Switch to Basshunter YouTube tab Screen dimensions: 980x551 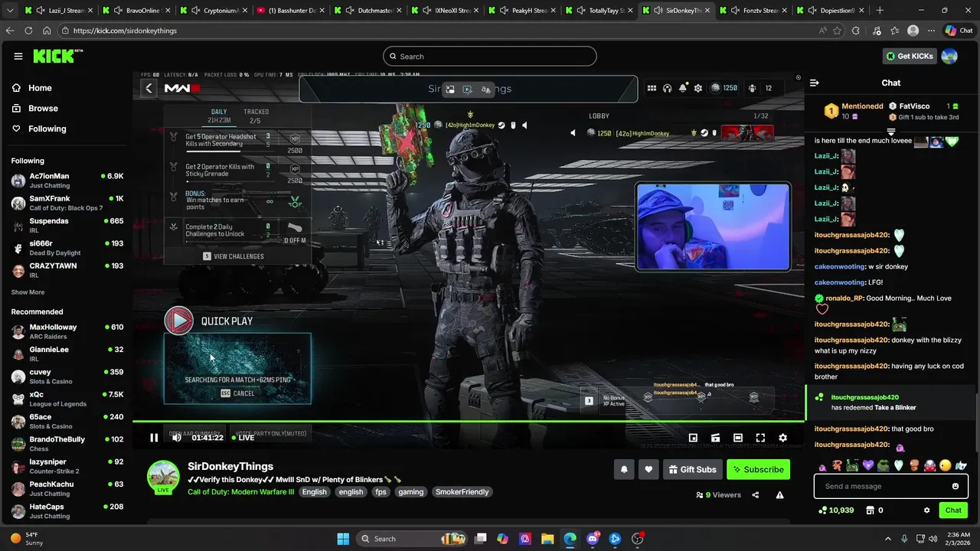pyautogui.click(x=292, y=11)
